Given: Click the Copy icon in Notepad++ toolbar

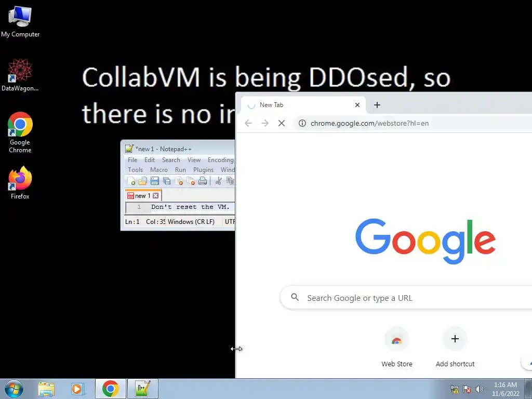Looking at the screenshot, I should pos(230,181).
